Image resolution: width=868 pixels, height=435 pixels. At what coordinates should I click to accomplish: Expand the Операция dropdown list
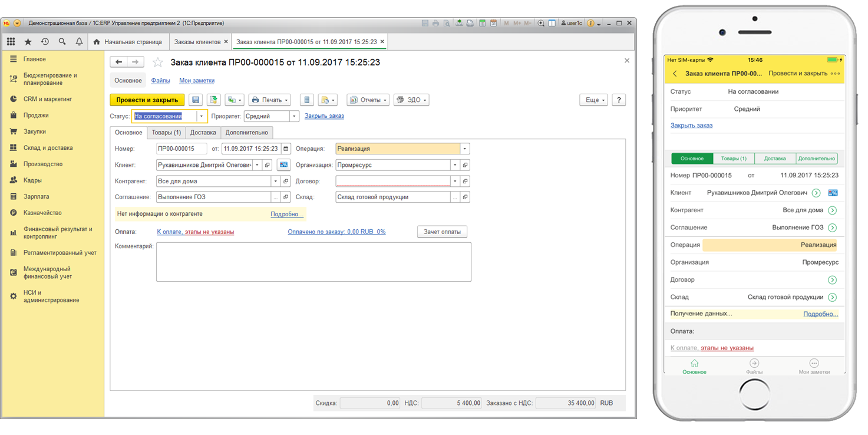pos(464,149)
